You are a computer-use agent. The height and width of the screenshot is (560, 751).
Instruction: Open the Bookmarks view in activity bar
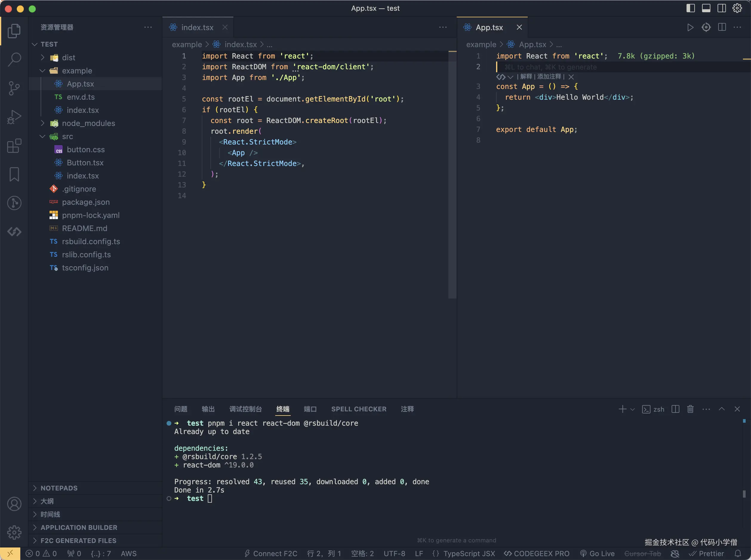(14, 174)
